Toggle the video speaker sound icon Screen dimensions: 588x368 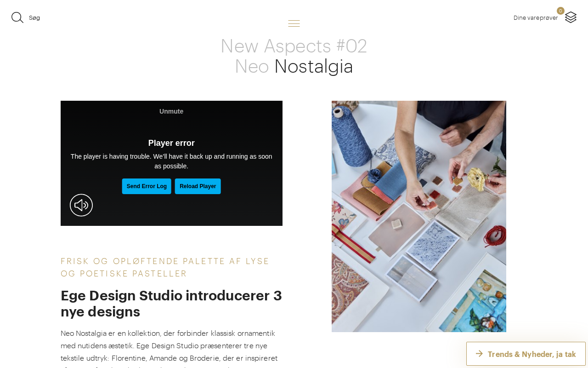point(81,205)
